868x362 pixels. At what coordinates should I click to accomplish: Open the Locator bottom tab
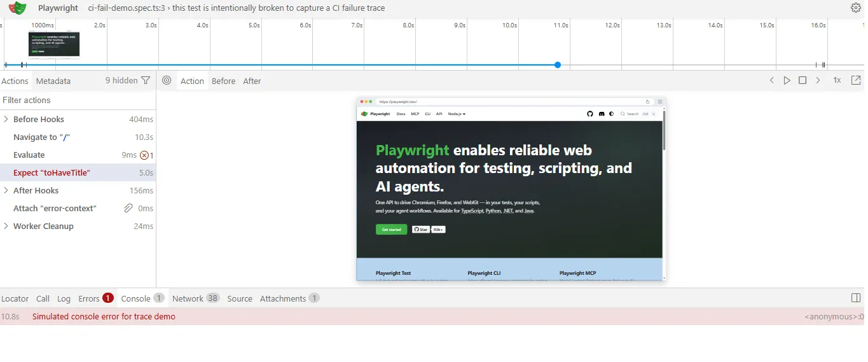tap(15, 298)
